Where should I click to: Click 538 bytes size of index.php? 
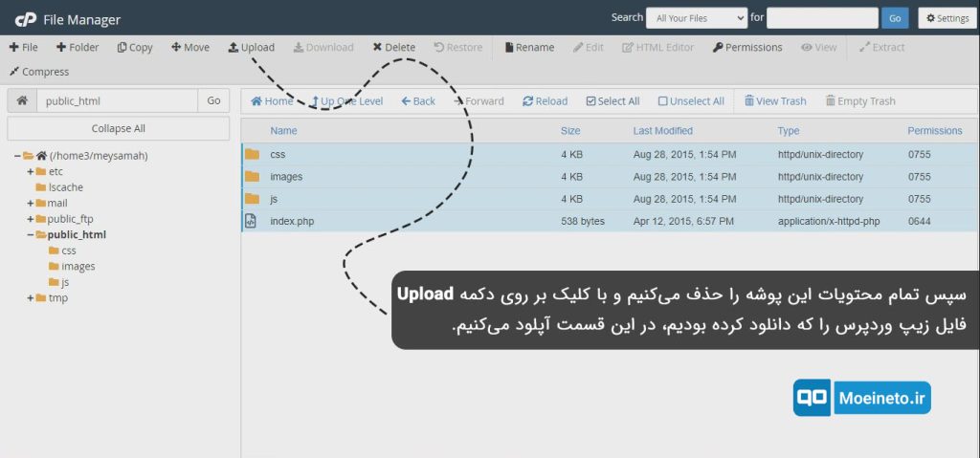pyautogui.click(x=583, y=221)
